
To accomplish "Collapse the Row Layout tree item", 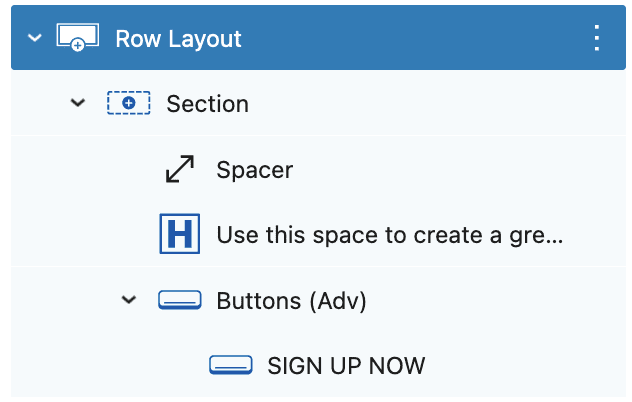I will 35,38.
